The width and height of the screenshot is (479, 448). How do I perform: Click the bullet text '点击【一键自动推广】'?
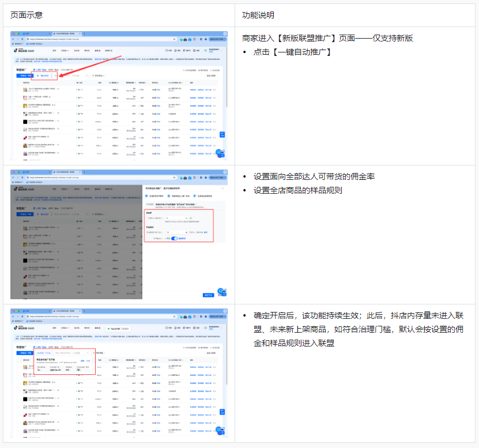293,52
